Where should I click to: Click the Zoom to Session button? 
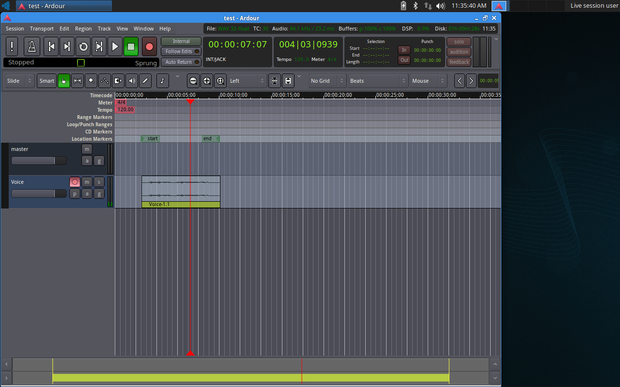tap(220, 81)
